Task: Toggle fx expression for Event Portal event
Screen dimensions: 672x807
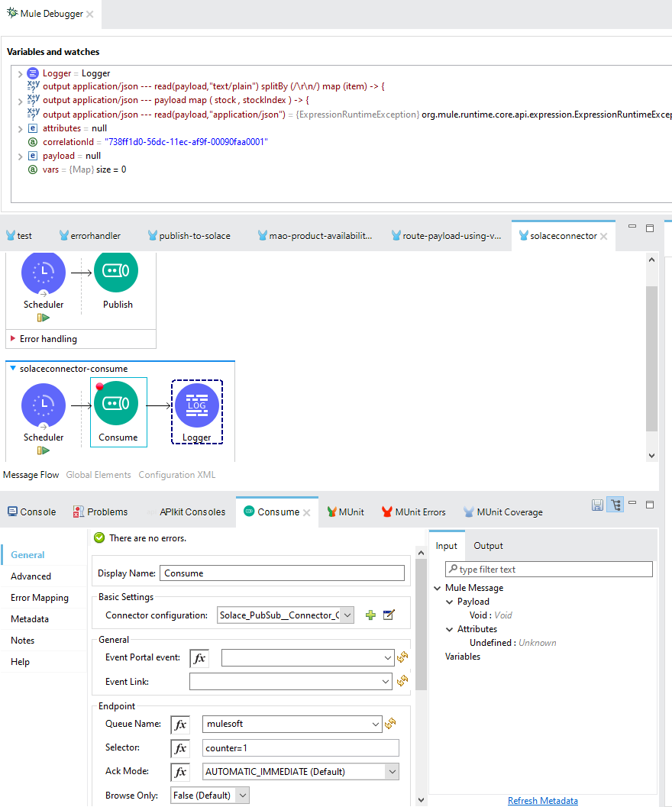Action: [199, 658]
